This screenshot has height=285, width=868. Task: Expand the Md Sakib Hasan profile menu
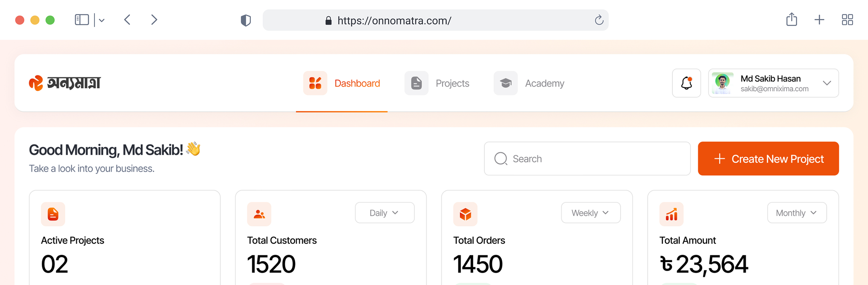[x=827, y=83]
